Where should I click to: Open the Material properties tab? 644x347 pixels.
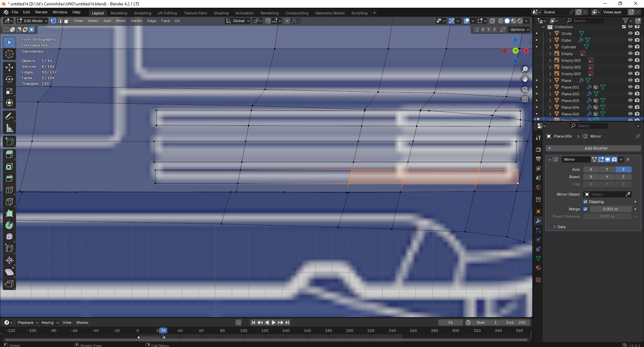(538, 268)
